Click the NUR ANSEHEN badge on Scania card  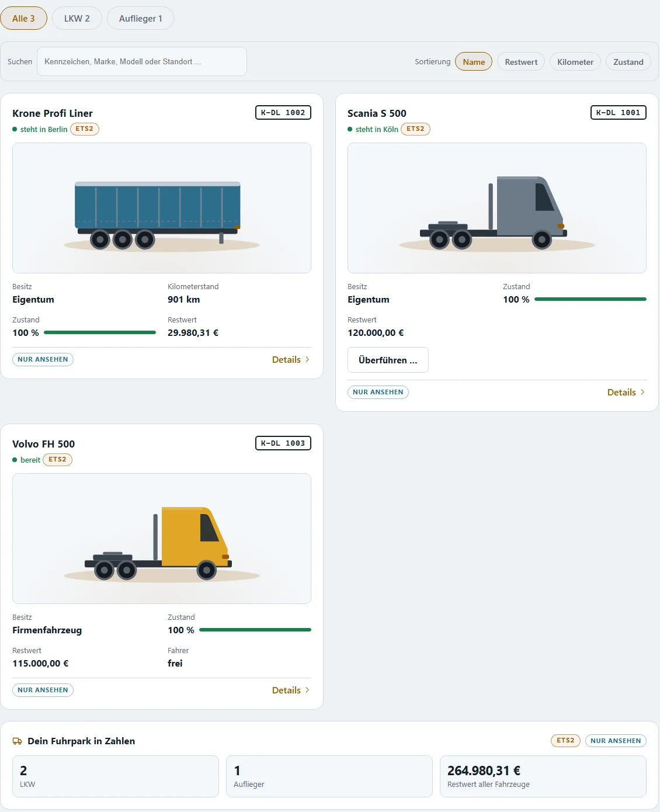click(378, 392)
